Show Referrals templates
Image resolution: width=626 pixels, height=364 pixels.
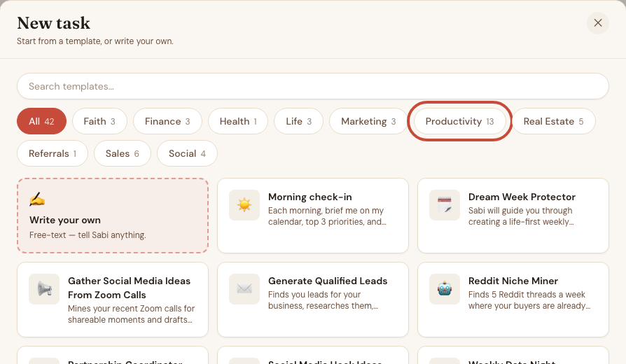pyautogui.click(x=53, y=153)
